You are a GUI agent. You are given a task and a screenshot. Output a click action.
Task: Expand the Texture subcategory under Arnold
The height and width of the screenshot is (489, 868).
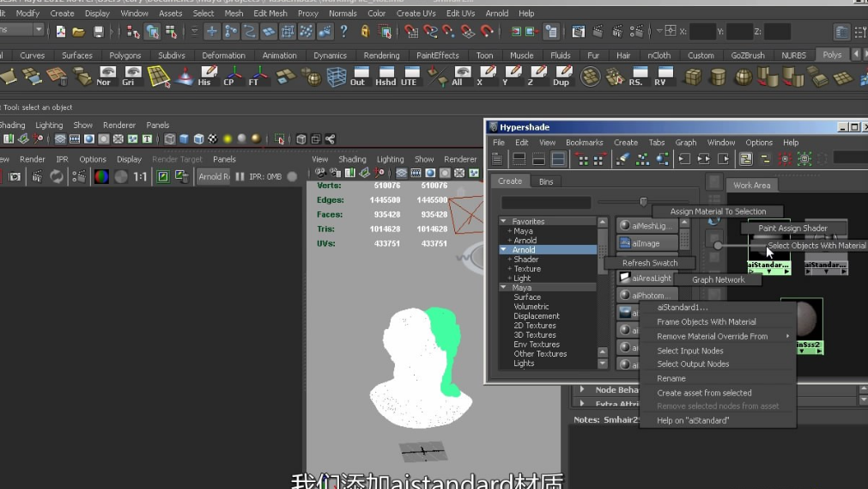click(x=509, y=269)
